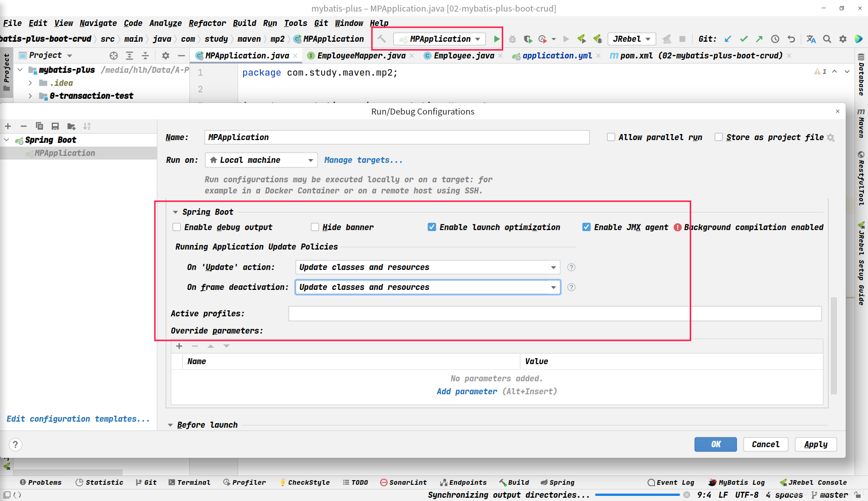Open IDE settings gear in top toolbar
The height and width of the screenshot is (501, 868).
click(843, 39)
